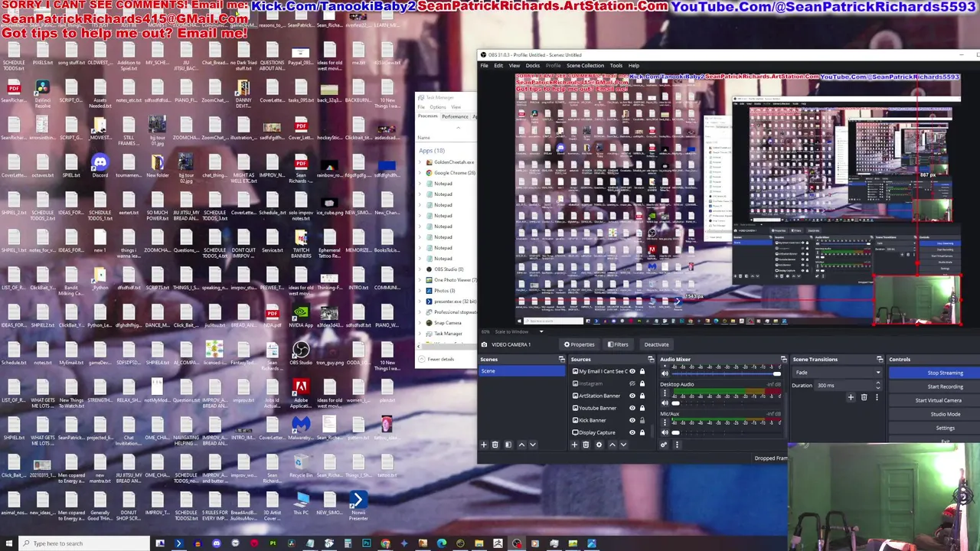Undock the Sources panel icon

tap(651, 359)
